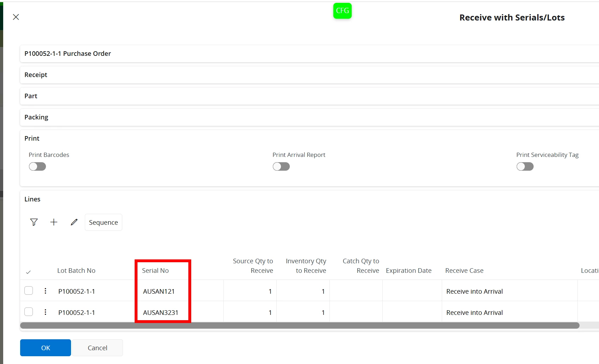The image size is (599, 364).
Task: Collapse the Print section header
Action: pyautogui.click(x=310, y=139)
